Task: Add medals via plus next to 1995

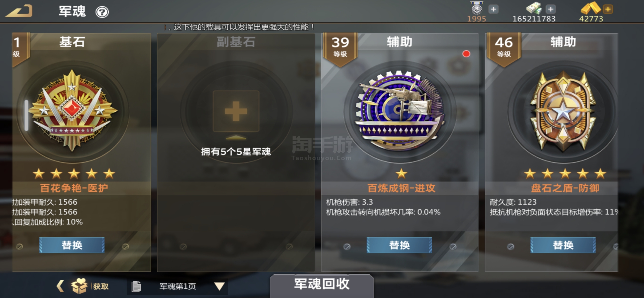Action: 494,9
